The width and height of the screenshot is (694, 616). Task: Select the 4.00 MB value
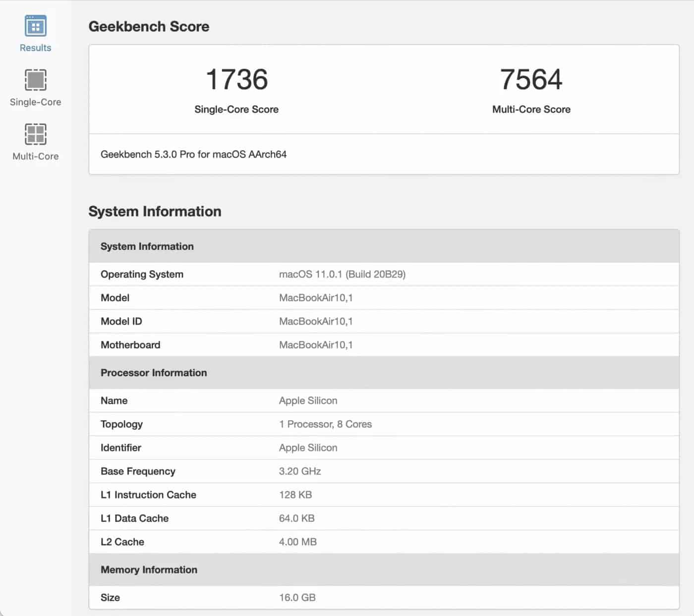pyautogui.click(x=297, y=542)
